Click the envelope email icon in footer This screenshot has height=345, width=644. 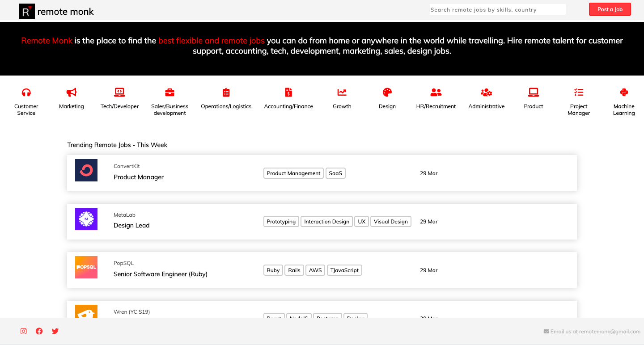pyautogui.click(x=546, y=332)
